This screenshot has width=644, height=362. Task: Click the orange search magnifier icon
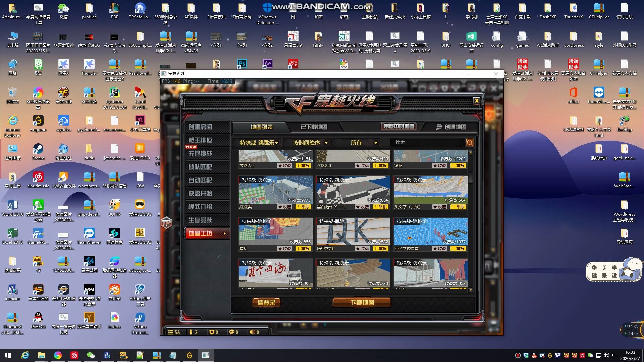click(x=470, y=143)
